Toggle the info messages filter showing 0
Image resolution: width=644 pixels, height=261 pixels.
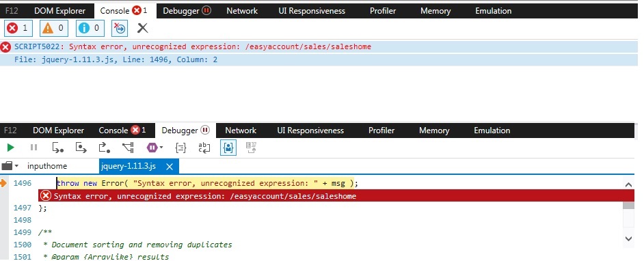90,28
